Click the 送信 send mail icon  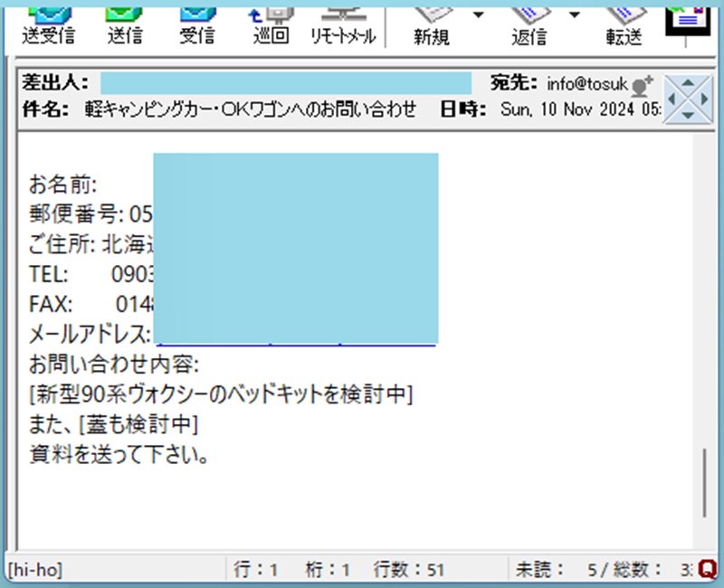(x=123, y=24)
